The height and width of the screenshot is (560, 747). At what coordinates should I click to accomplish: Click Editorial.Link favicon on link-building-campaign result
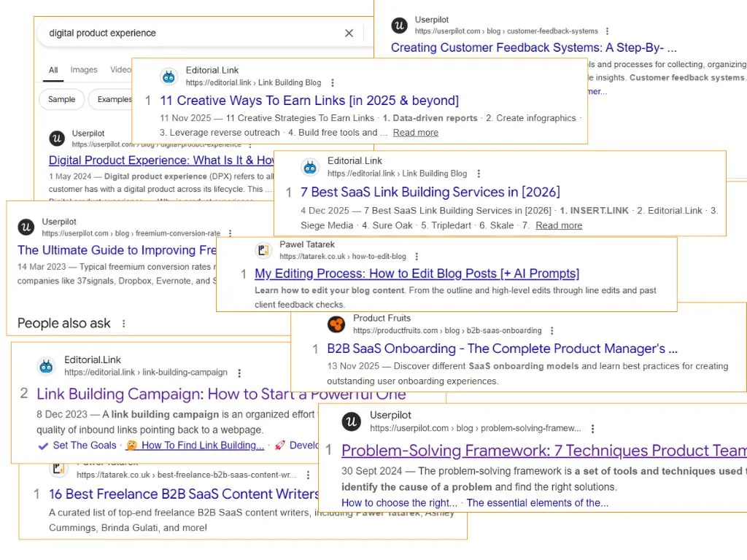tap(46, 366)
